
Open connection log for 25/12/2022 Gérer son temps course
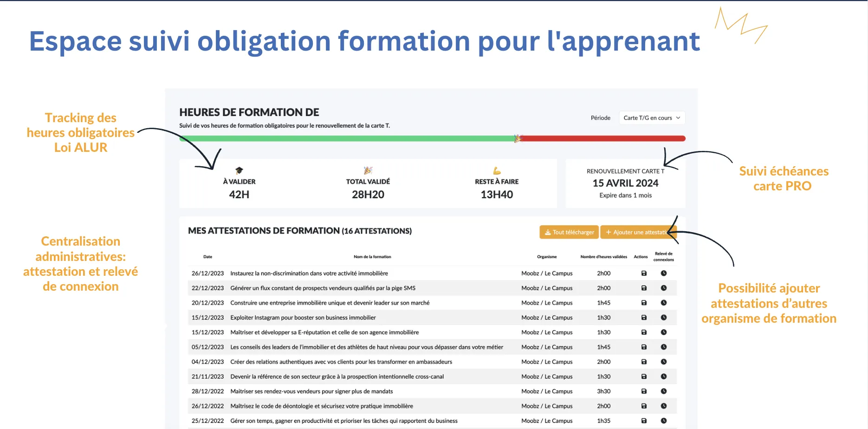[x=664, y=421]
